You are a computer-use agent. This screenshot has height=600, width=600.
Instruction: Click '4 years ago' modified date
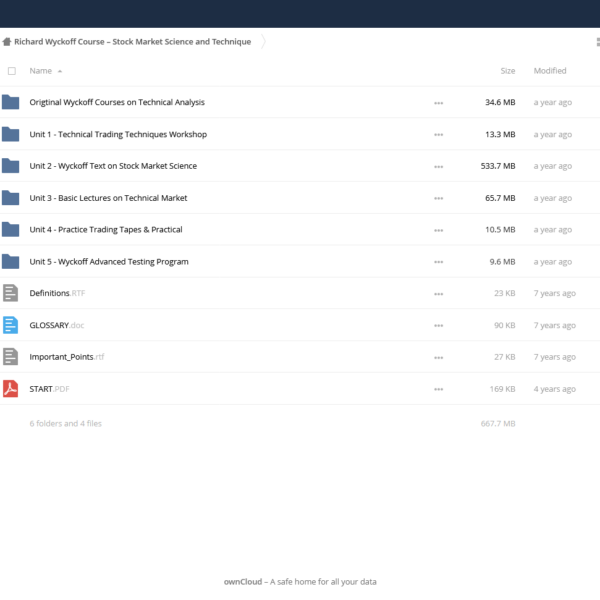pos(554,389)
